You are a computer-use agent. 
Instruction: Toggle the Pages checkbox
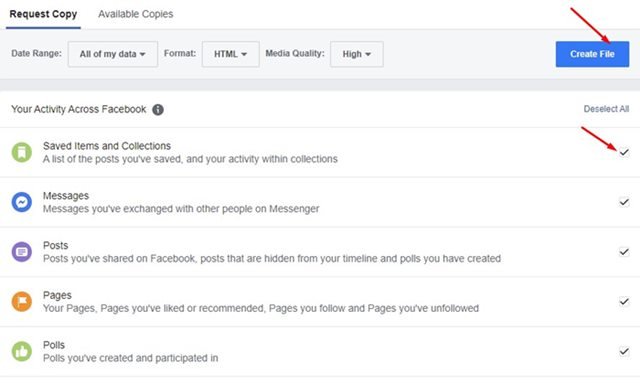(x=624, y=302)
